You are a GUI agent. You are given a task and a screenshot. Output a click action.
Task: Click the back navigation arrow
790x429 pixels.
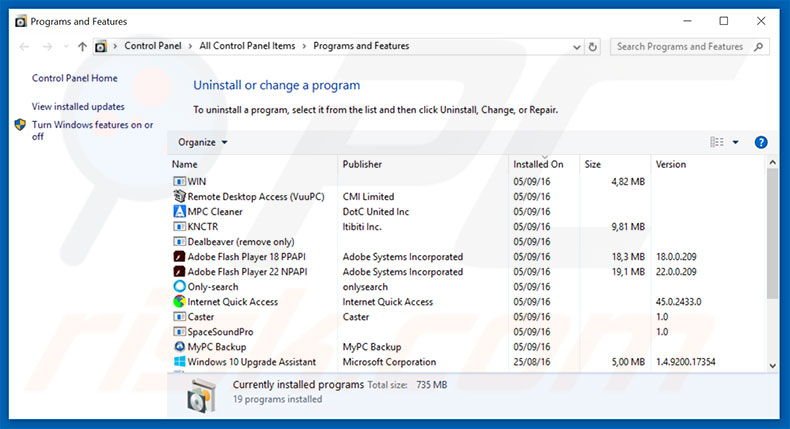[24, 47]
